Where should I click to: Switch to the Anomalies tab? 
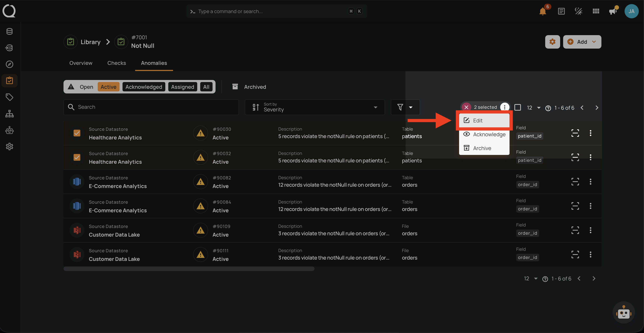[x=154, y=63]
